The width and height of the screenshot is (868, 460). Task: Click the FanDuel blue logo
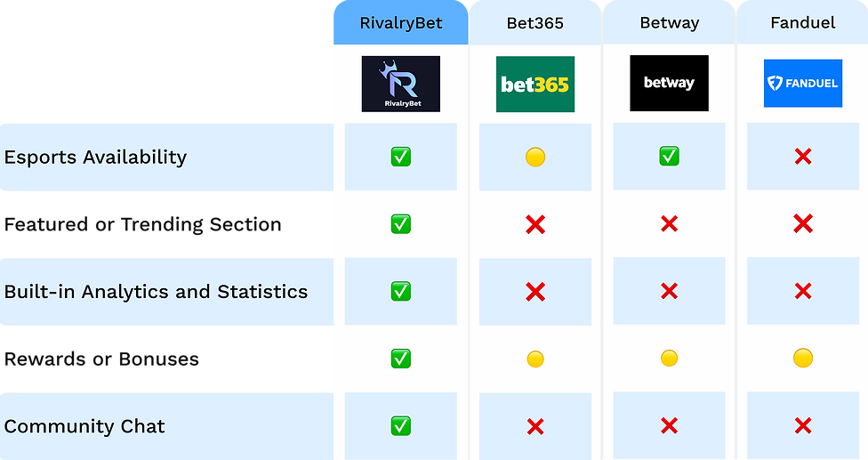click(803, 83)
